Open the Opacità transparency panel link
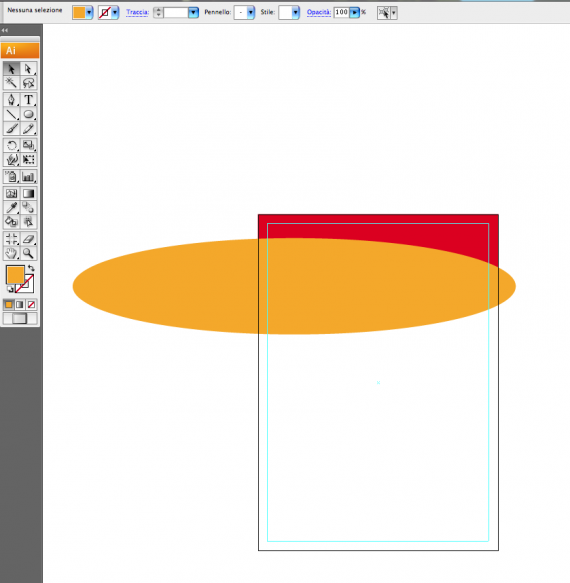This screenshot has width=570, height=583. pos(319,12)
